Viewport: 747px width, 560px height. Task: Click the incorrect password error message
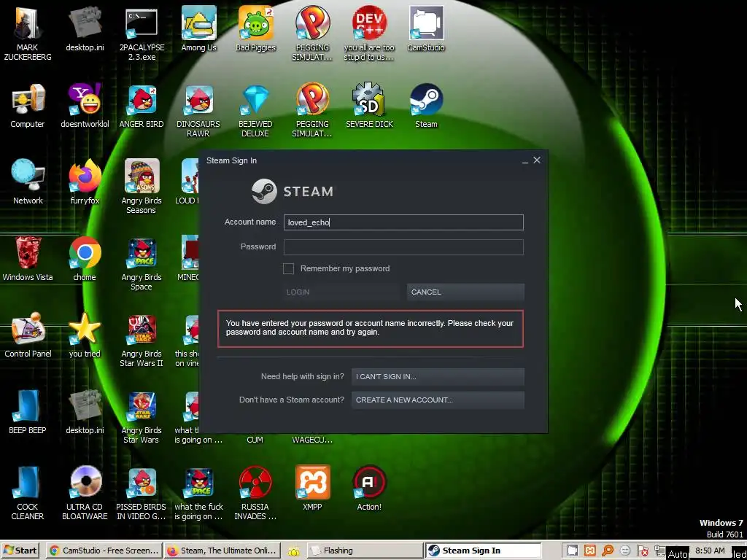(x=370, y=328)
